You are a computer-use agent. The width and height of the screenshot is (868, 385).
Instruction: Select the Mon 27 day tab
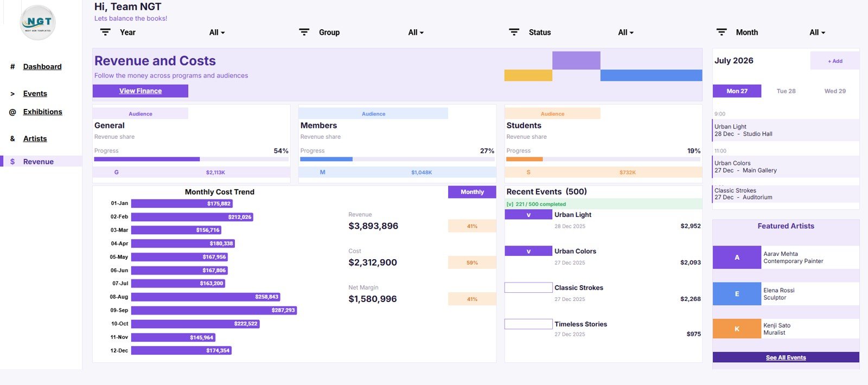point(737,91)
